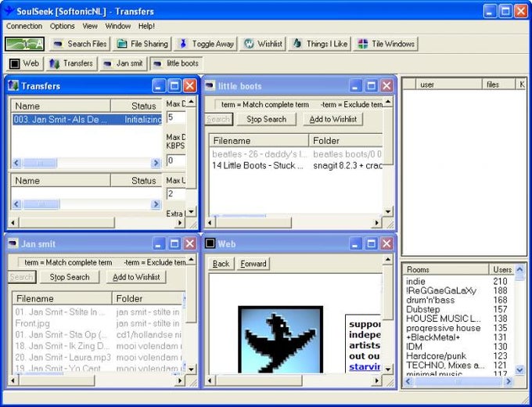Image resolution: width=532 pixels, height=407 pixels.
Task: Click the SoulSeek bird logo image
Action: (x=280, y=340)
